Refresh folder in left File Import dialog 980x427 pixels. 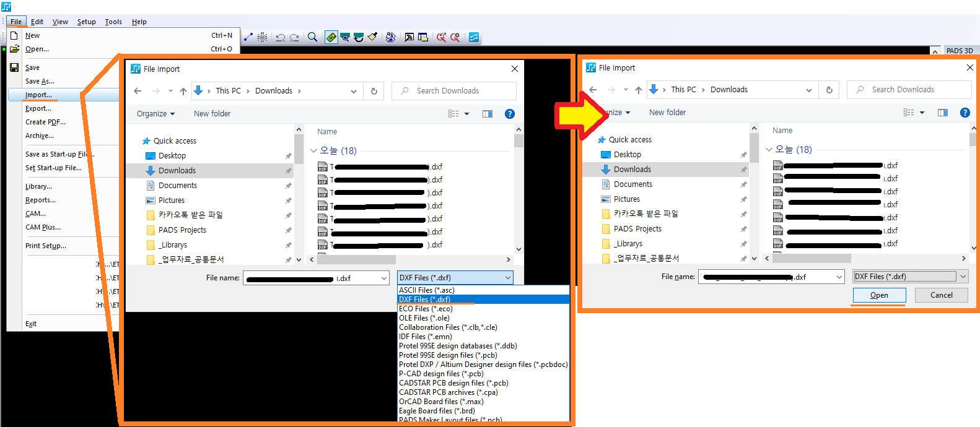click(374, 91)
